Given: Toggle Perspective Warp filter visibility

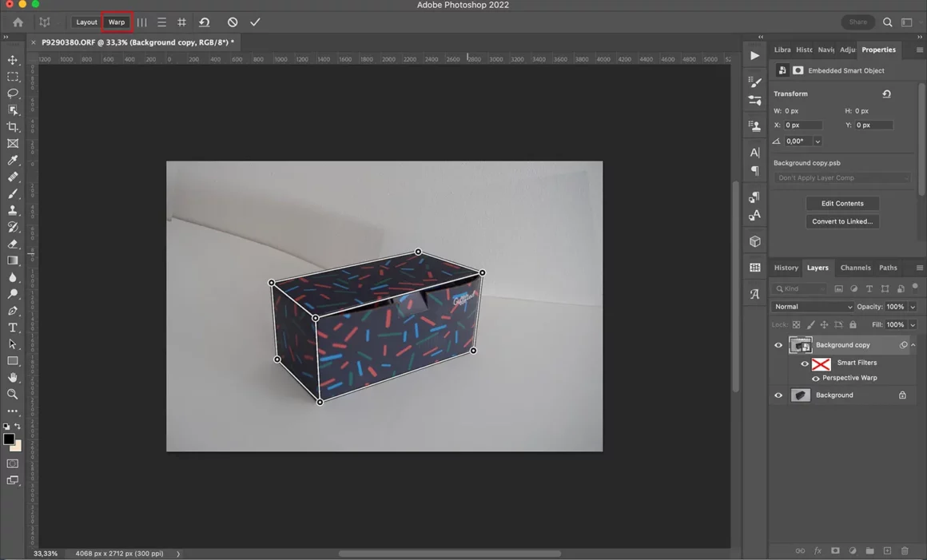Looking at the screenshot, I should (815, 378).
